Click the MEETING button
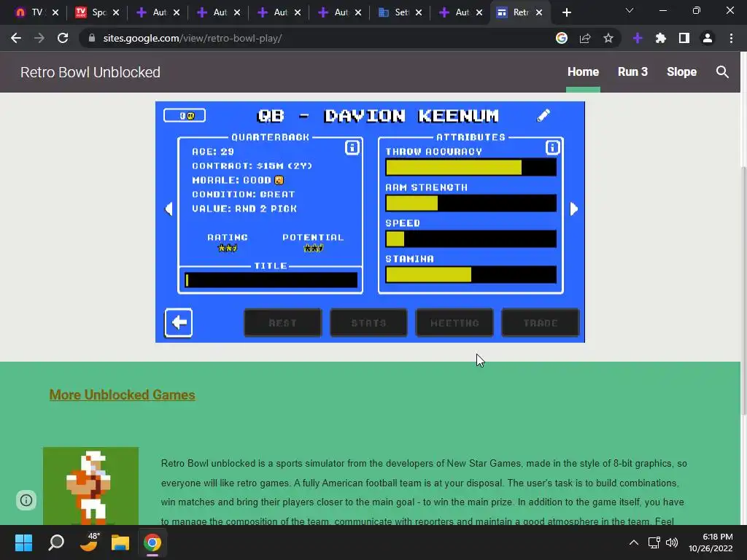Viewport: 747px width, 560px height. (x=454, y=323)
